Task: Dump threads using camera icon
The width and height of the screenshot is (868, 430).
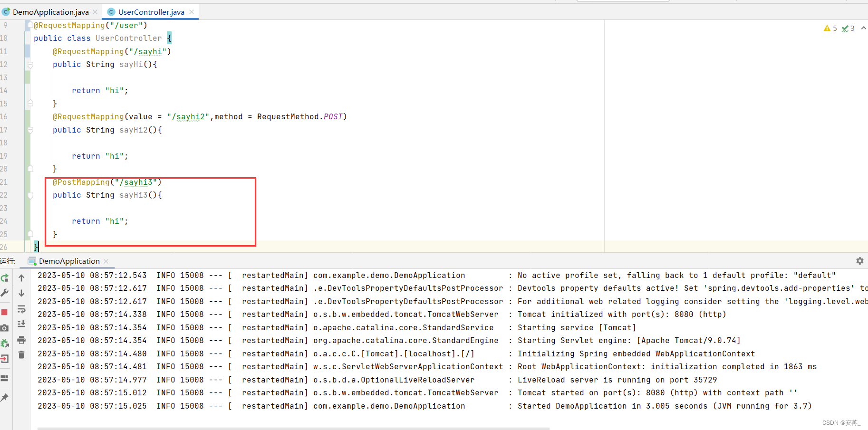Action: pyautogui.click(x=4, y=328)
